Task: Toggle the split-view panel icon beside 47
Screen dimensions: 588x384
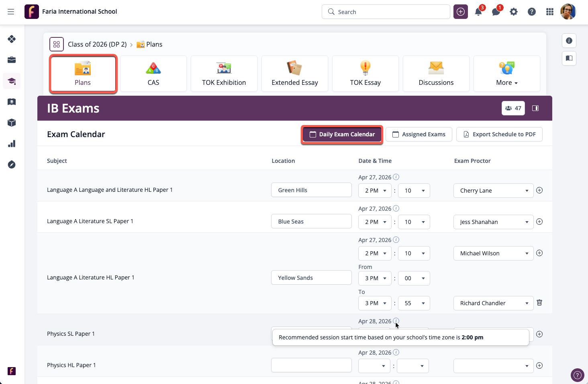Action: tap(535, 108)
